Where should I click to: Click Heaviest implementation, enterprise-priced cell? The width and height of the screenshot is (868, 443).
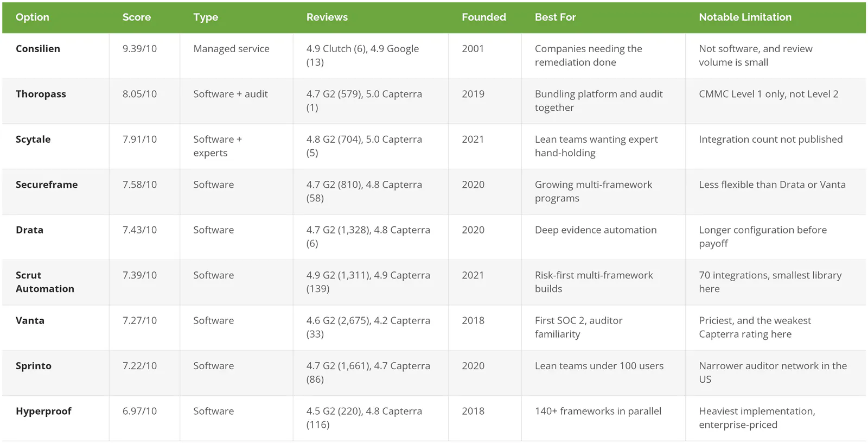coord(757,418)
